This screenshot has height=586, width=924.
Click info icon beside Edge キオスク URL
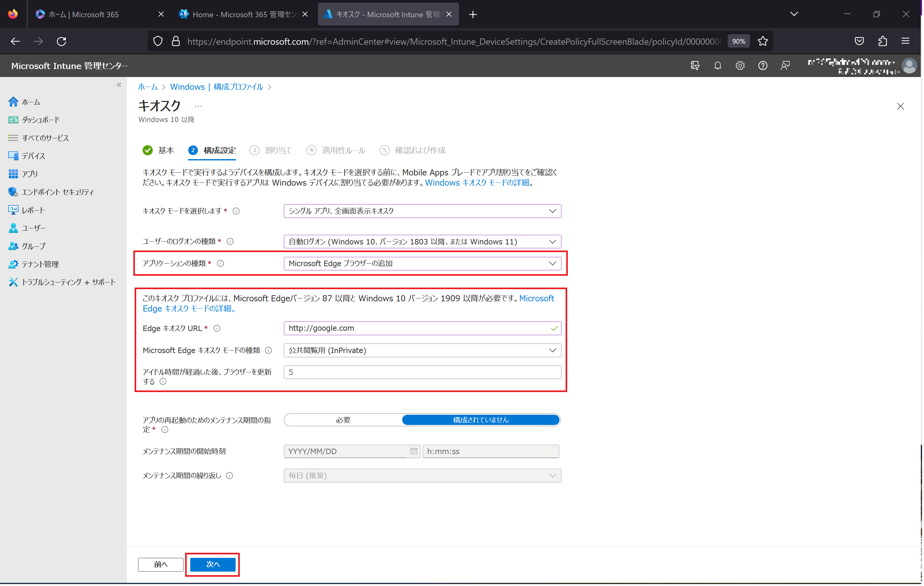click(x=217, y=329)
